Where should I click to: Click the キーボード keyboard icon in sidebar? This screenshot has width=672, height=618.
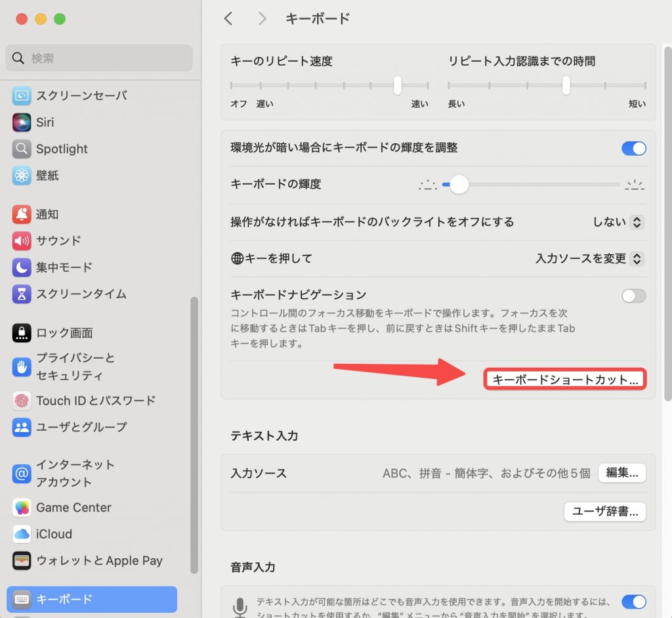coord(22,599)
